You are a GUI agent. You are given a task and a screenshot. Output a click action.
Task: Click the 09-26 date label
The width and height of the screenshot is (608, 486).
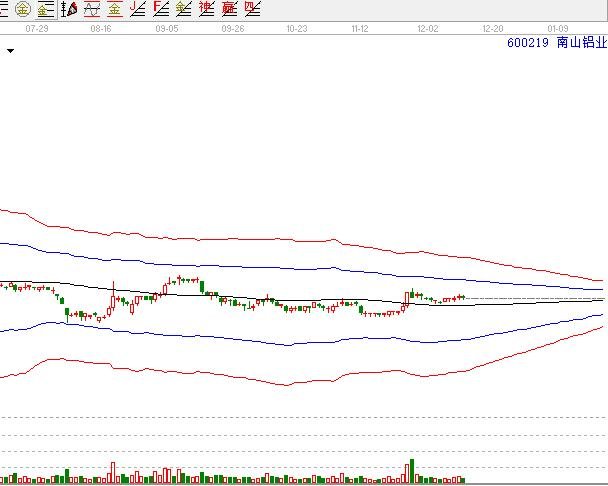click(233, 29)
